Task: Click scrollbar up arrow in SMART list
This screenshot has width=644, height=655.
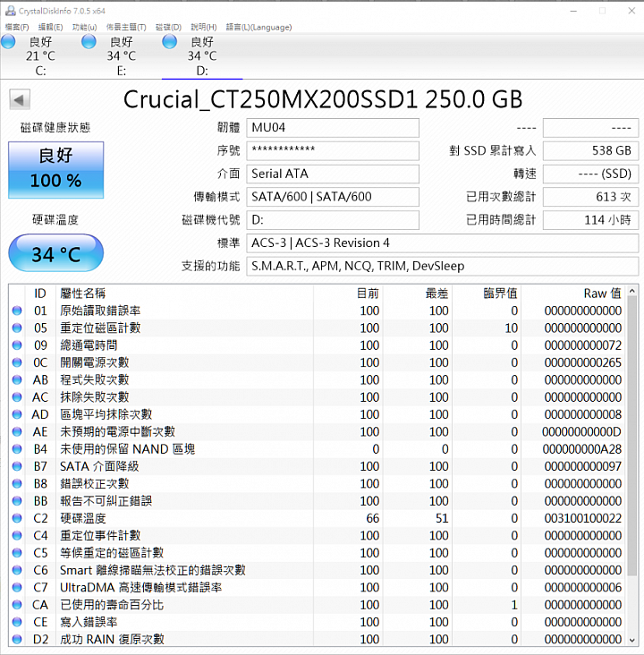Action: (x=632, y=291)
